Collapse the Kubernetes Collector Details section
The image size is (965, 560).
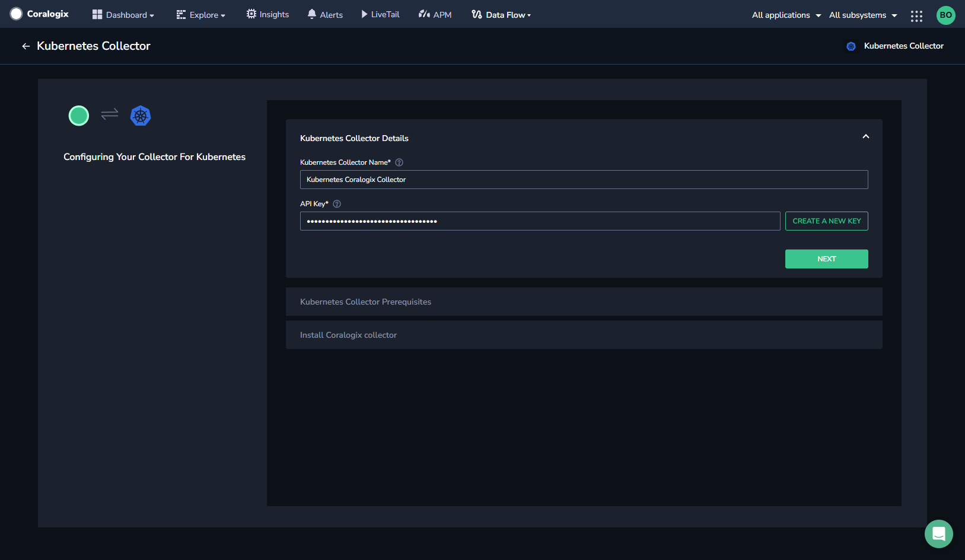866,137
